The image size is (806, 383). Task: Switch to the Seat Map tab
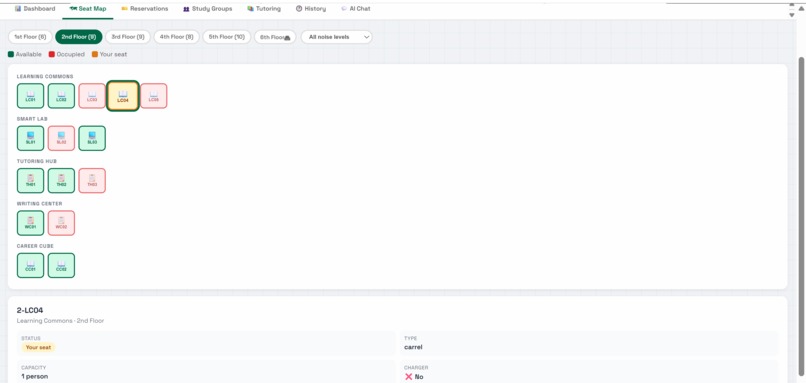point(88,9)
